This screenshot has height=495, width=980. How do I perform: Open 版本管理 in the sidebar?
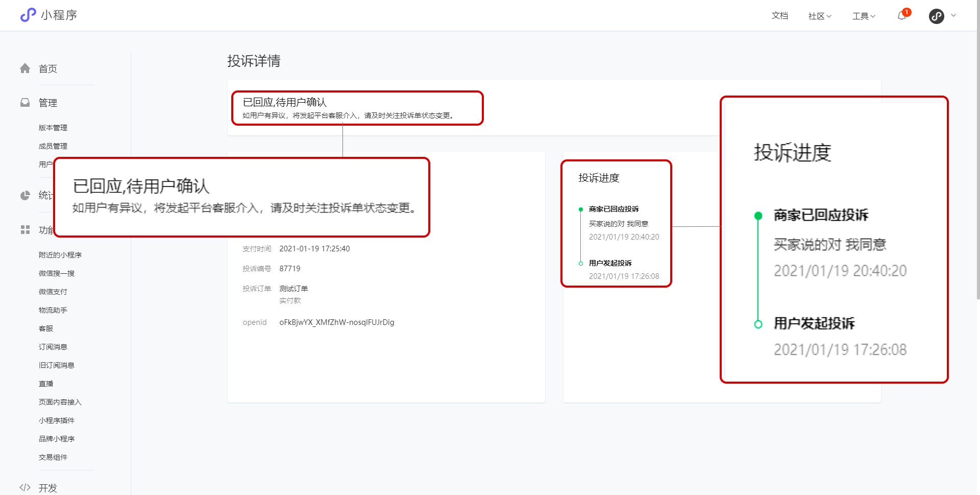(53, 128)
